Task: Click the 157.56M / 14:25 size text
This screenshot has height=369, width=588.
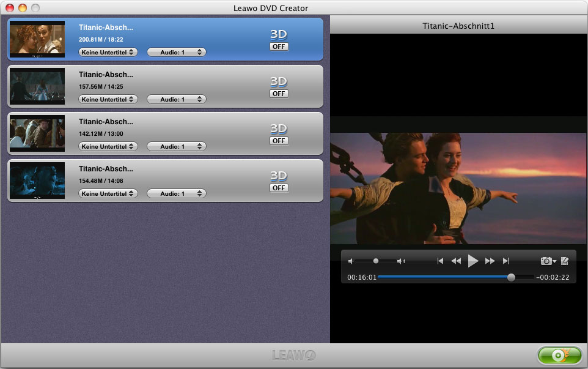Action: click(101, 86)
